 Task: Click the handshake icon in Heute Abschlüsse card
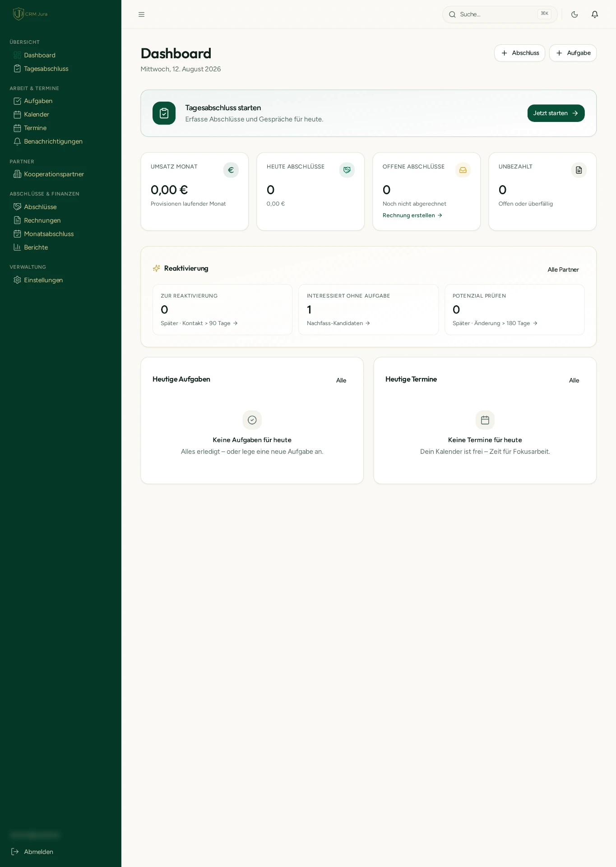(347, 170)
